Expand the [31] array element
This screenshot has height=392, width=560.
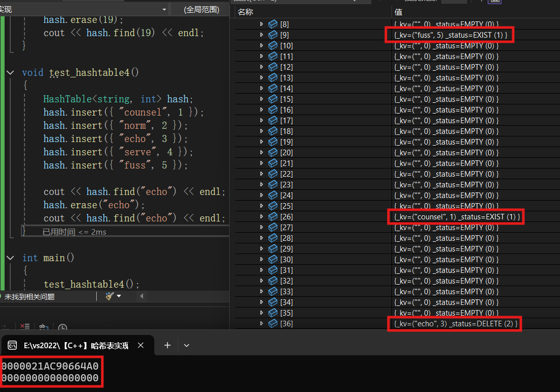coord(262,270)
